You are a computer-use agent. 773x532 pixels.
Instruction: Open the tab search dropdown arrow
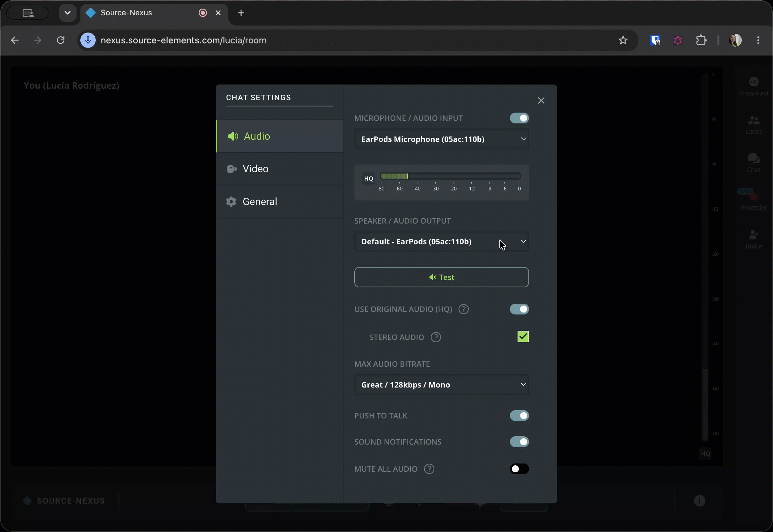[68, 13]
